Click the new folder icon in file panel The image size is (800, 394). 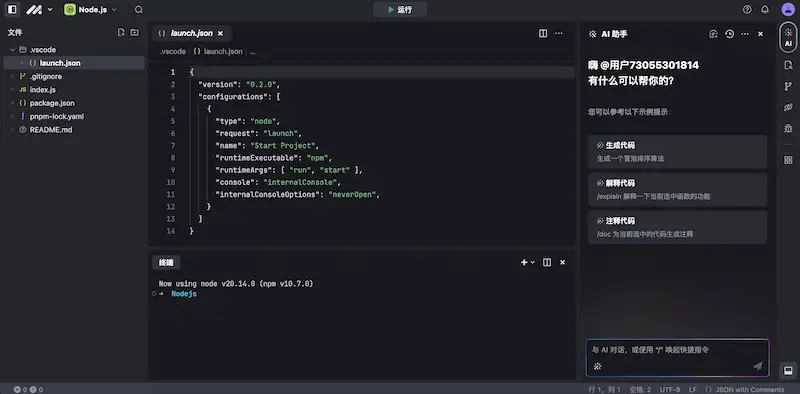[x=134, y=32]
